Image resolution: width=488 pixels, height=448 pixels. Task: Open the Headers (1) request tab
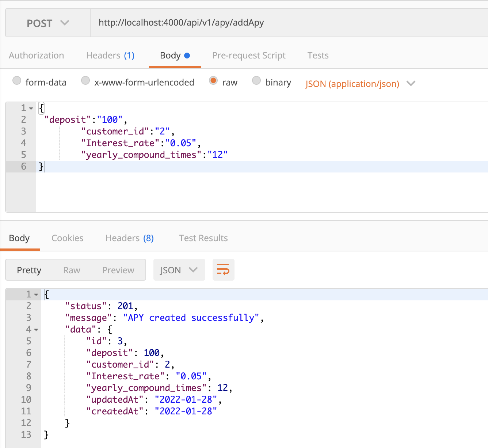point(110,55)
